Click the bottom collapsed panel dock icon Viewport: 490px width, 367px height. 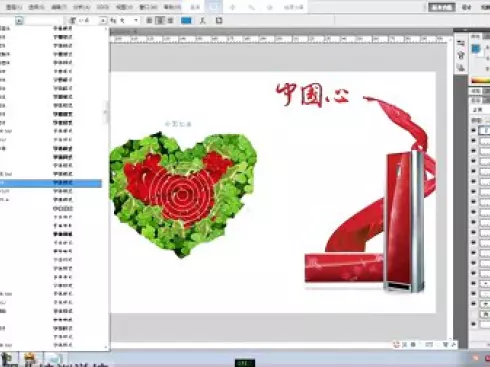coord(461,68)
